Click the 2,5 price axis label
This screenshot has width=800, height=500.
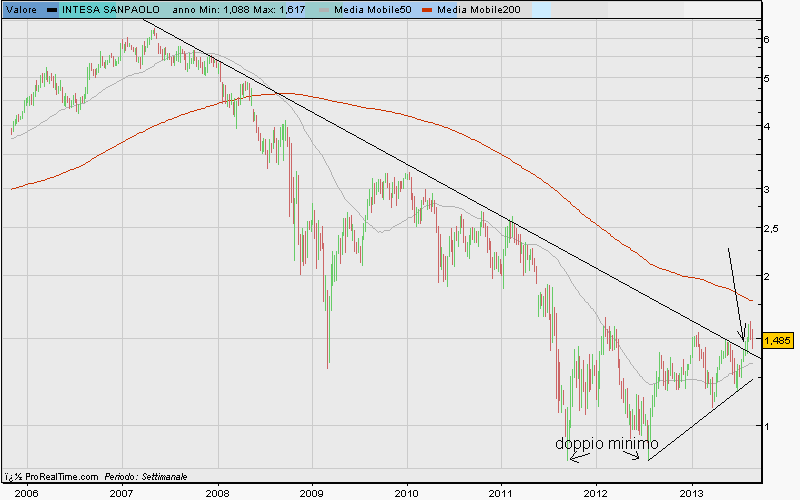click(x=772, y=228)
